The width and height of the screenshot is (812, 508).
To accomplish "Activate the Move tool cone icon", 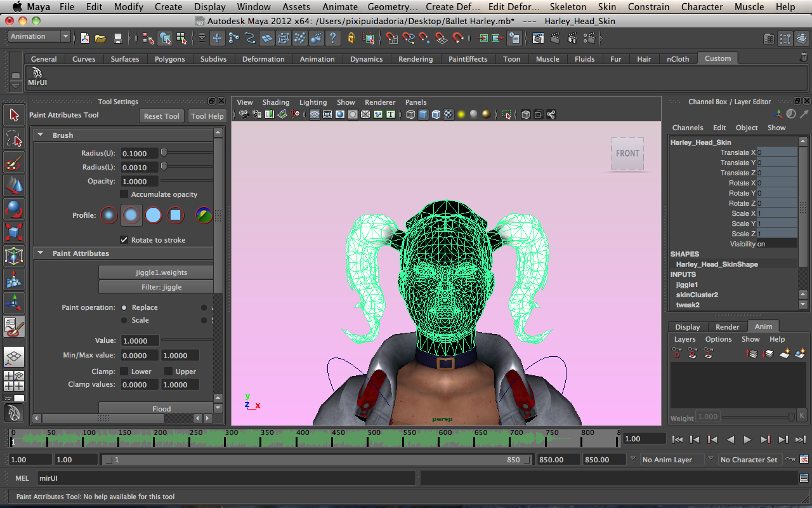I will pyautogui.click(x=14, y=185).
